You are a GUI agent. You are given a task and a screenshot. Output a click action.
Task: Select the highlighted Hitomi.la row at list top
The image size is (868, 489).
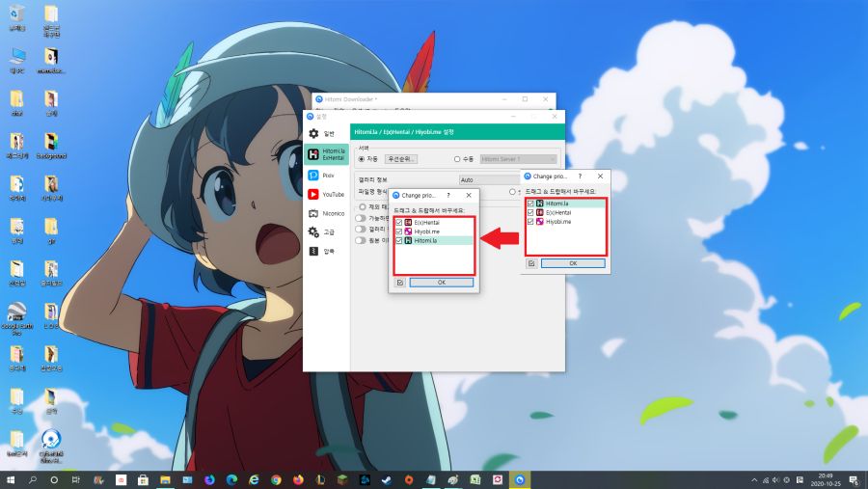(x=566, y=204)
